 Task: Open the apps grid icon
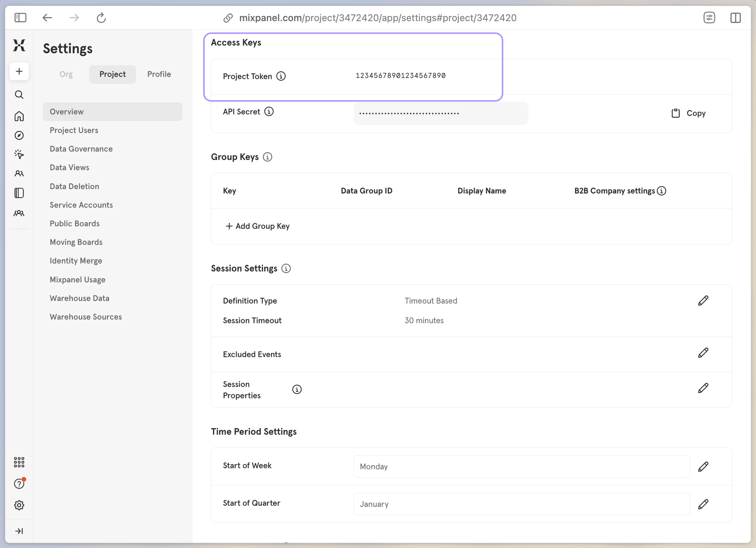coord(19,462)
